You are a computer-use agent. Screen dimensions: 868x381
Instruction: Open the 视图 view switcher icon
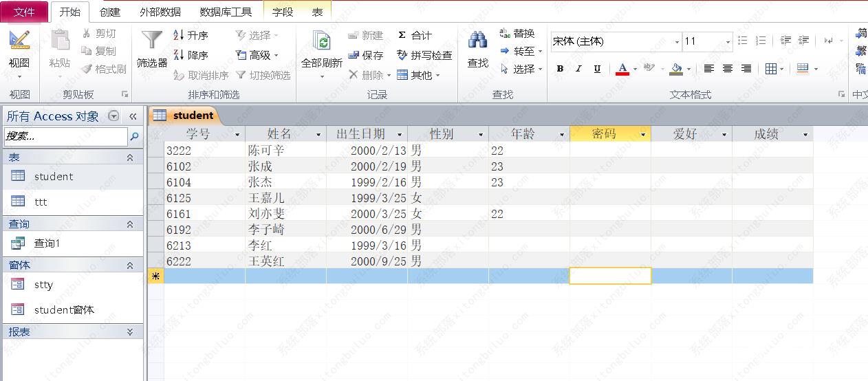point(19,40)
